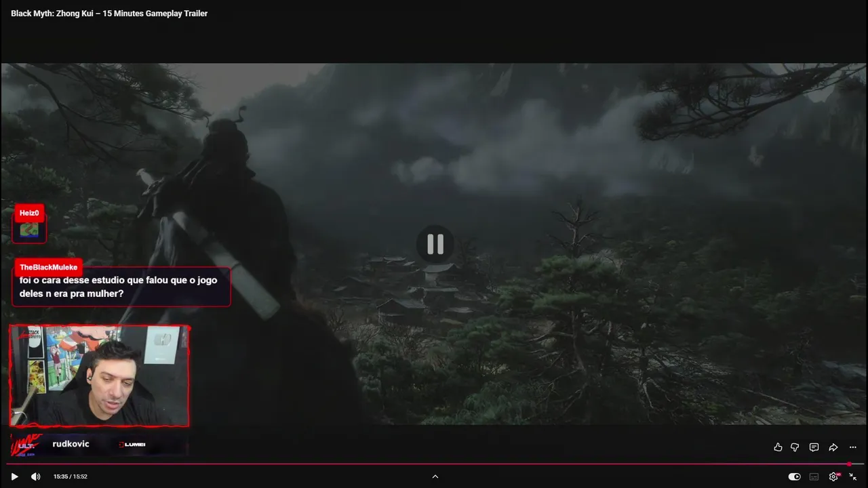The image size is (868, 488).
Task: Click the chat message starting 'foi o cara desse estudio'
Action: pos(121,287)
